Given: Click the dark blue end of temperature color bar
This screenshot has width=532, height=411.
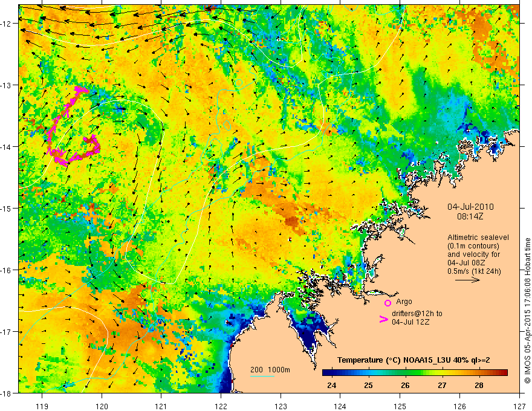Looking at the screenshot, I should click(326, 372).
